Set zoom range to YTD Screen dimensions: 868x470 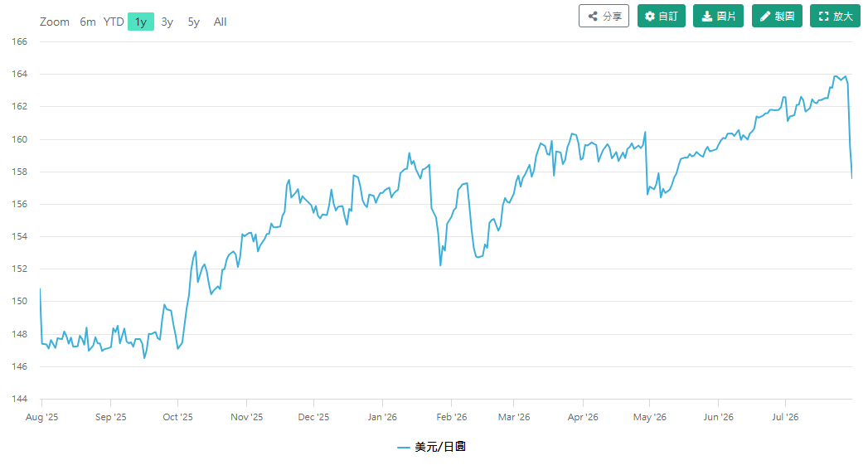[x=114, y=22]
